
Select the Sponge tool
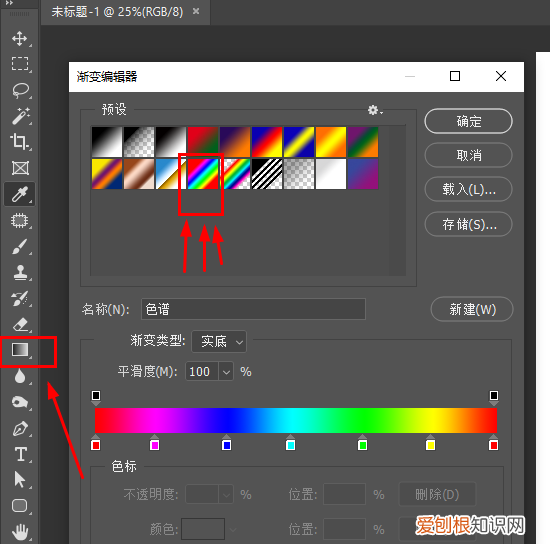tap(20, 402)
